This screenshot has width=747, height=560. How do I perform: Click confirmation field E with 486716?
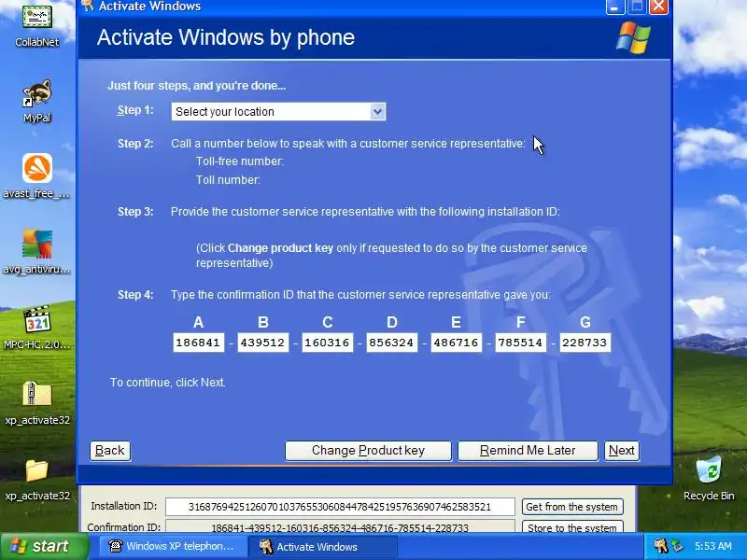coord(456,343)
